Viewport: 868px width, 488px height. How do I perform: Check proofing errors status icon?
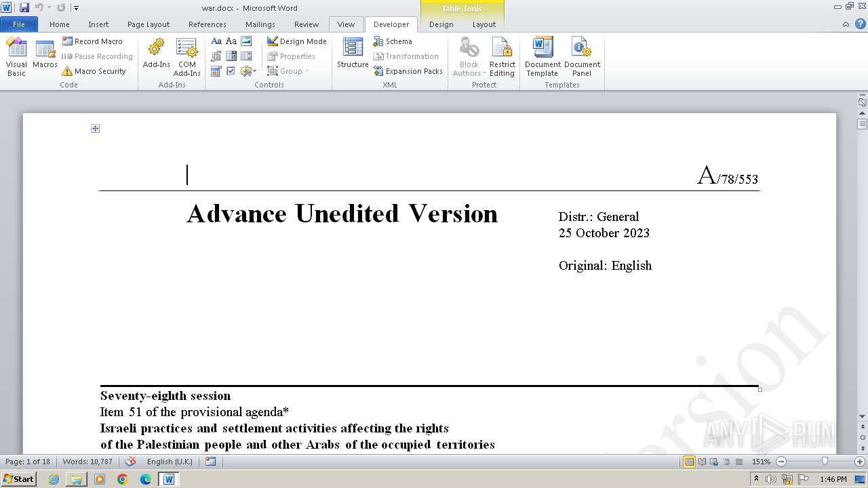pyautogui.click(x=130, y=462)
